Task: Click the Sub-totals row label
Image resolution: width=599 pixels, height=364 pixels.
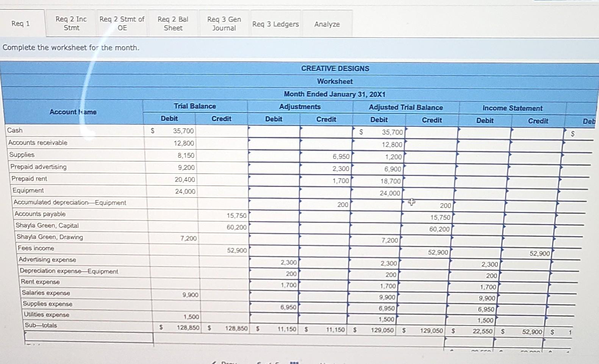Action: pyautogui.click(x=41, y=325)
